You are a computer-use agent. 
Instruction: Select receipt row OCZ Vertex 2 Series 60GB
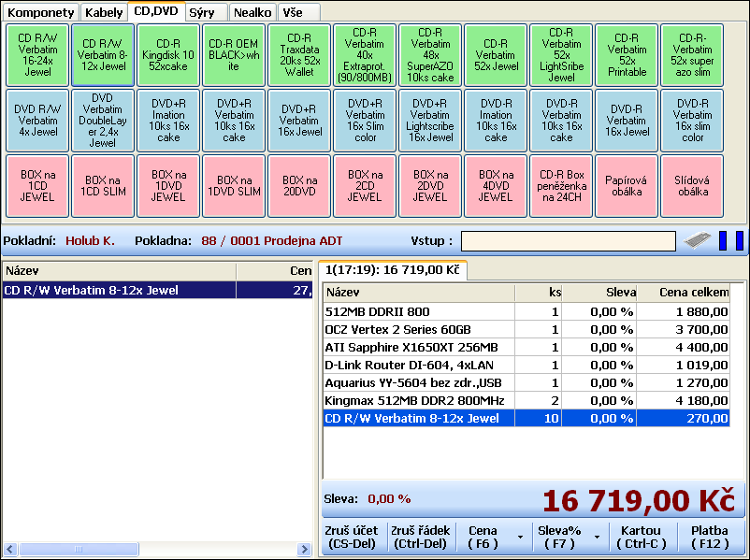click(526, 329)
